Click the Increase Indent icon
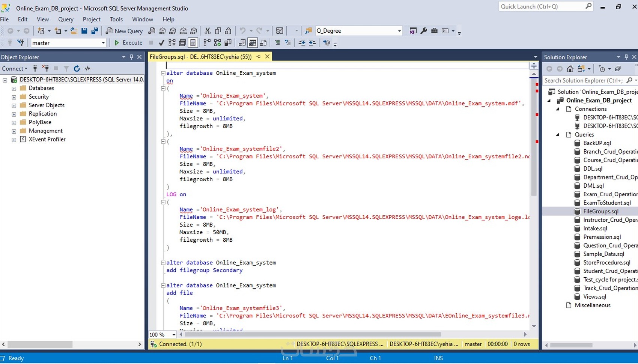The width and height of the screenshot is (638, 364). tap(312, 43)
